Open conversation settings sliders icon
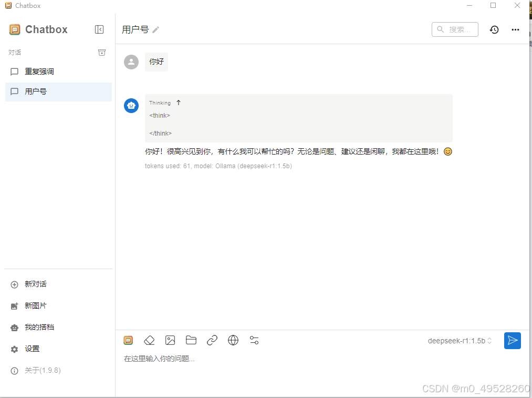The width and height of the screenshot is (532, 398). [x=254, y=340]
